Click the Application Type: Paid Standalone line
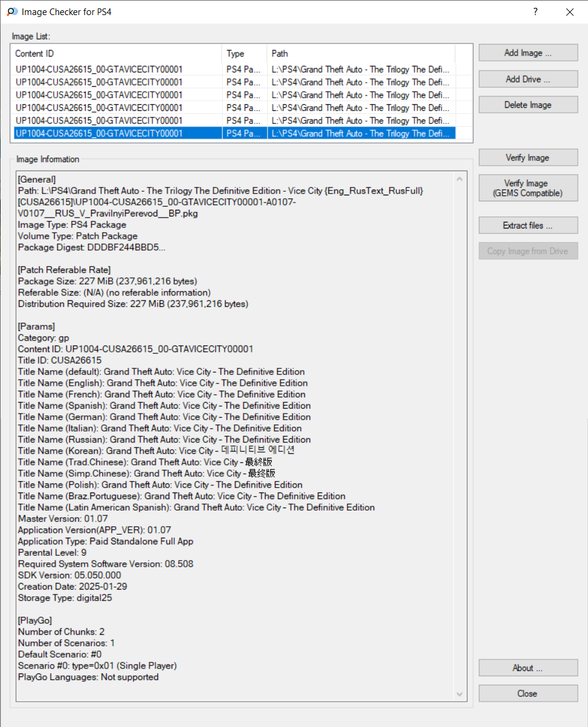 coord(105,541)
